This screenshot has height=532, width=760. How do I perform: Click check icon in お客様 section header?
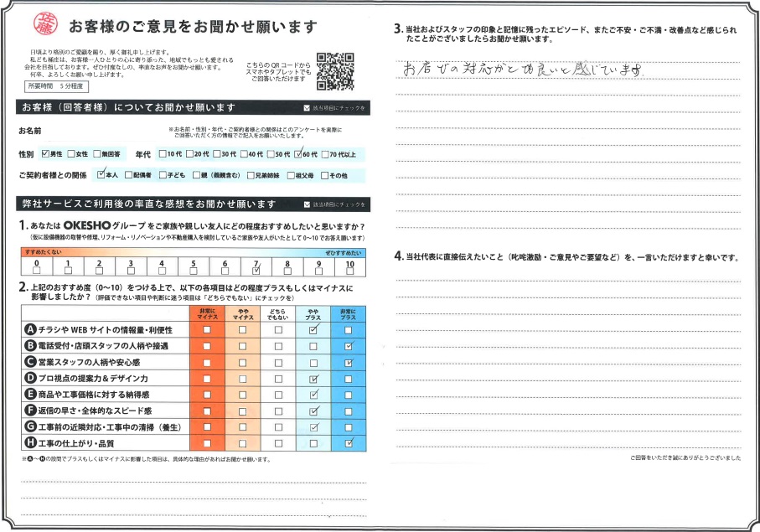(x=307, y=109)
